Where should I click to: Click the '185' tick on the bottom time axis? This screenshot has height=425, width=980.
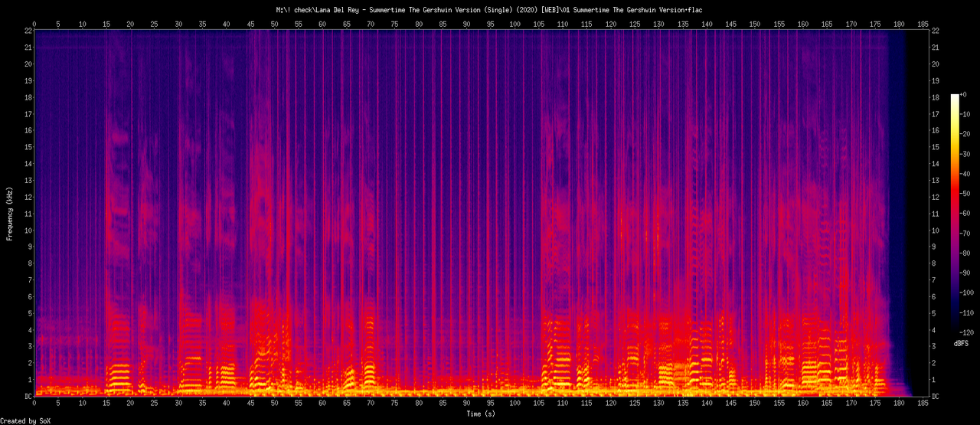click(923, 404)
